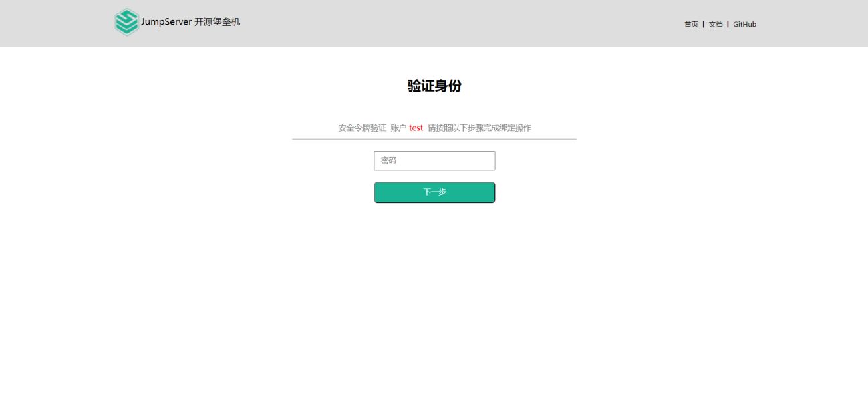Screen dimensions: 868x407
Task: Click the JumpServer 开源堡垒机 title text
Action: tap(190, 22)
